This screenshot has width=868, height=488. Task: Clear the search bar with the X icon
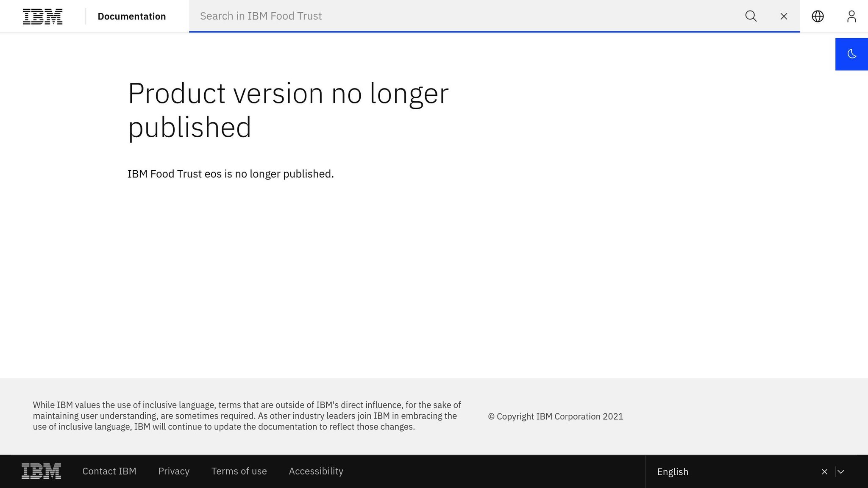pos(784,16)
